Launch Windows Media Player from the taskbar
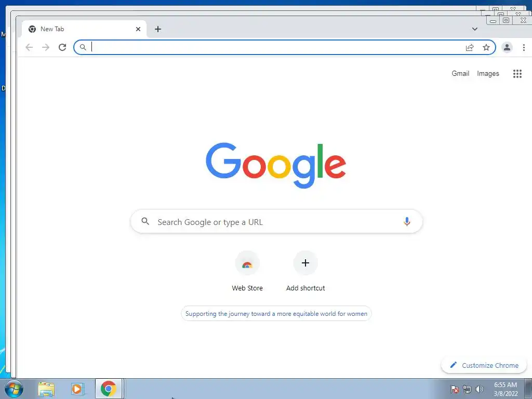This screenshot has height=399, width=532. pos(78,389)
